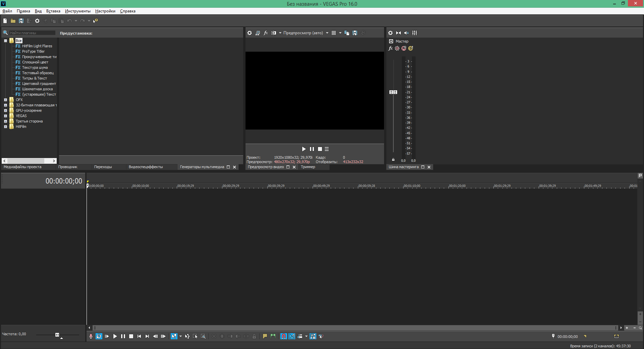Toggle looped playback in transport controls
Viewport: 644px width, 349px height.
tap(99, 337)
